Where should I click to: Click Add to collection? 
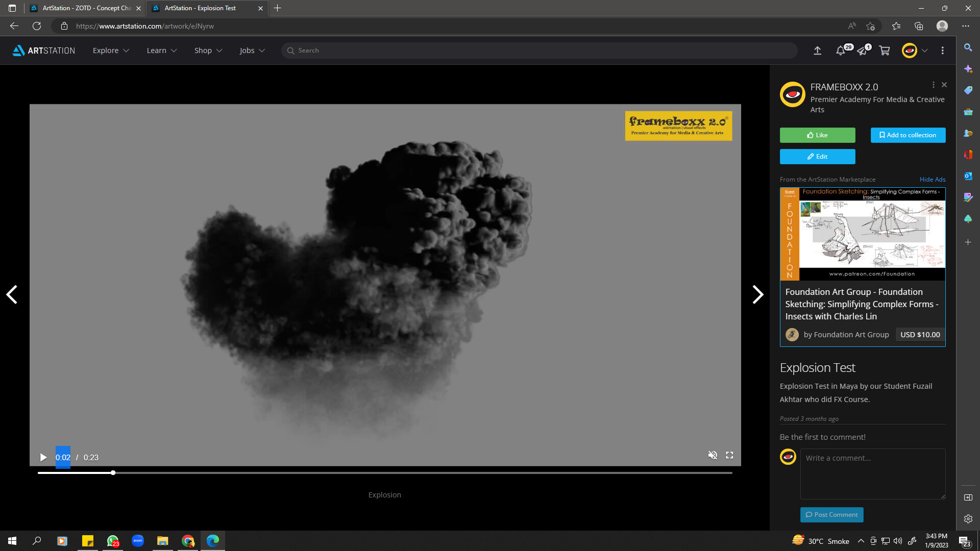click(908, 135)
